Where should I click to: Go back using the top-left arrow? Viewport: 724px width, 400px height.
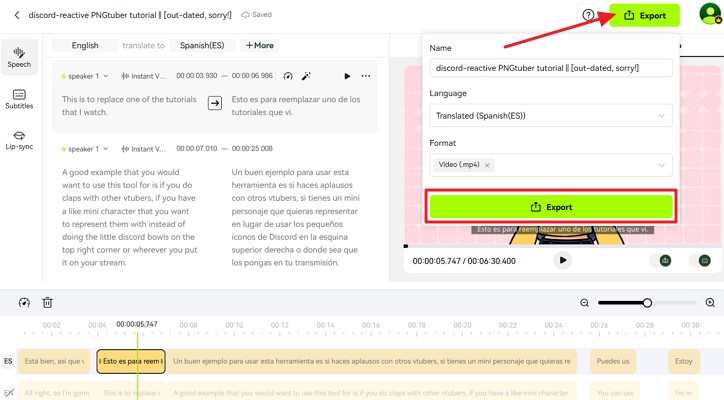(16, 15)
